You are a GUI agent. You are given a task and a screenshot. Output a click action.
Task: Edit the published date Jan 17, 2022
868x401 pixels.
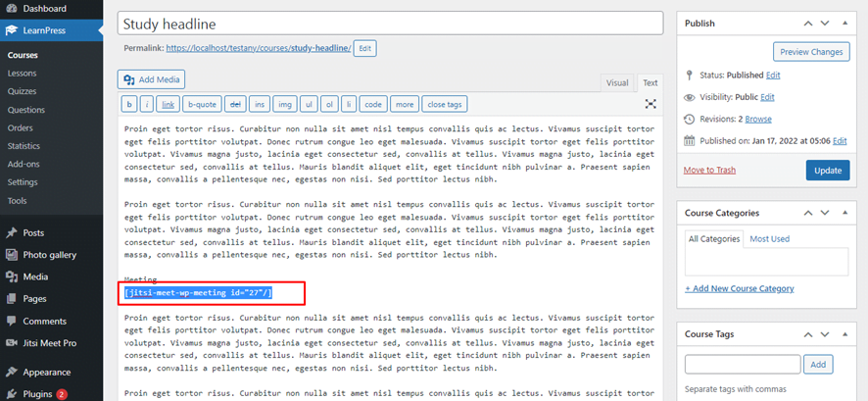pos(840,140)
